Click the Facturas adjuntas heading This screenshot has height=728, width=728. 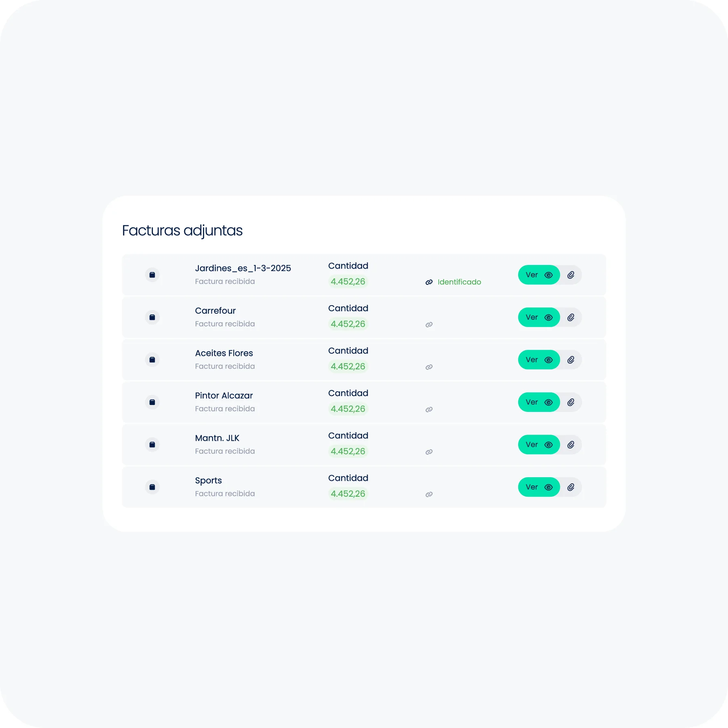click(x=182, y=230)
